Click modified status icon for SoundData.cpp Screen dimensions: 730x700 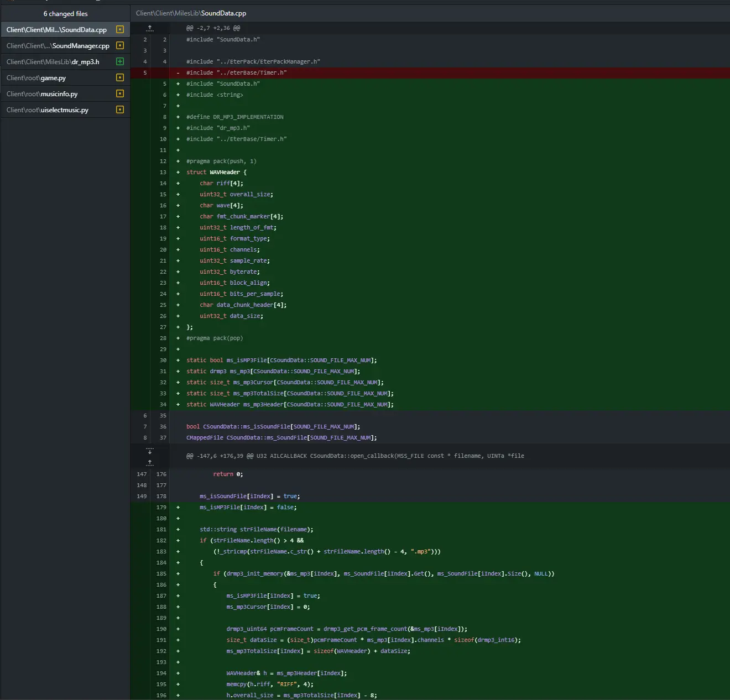pyautogui.click(x=120, y=29)
